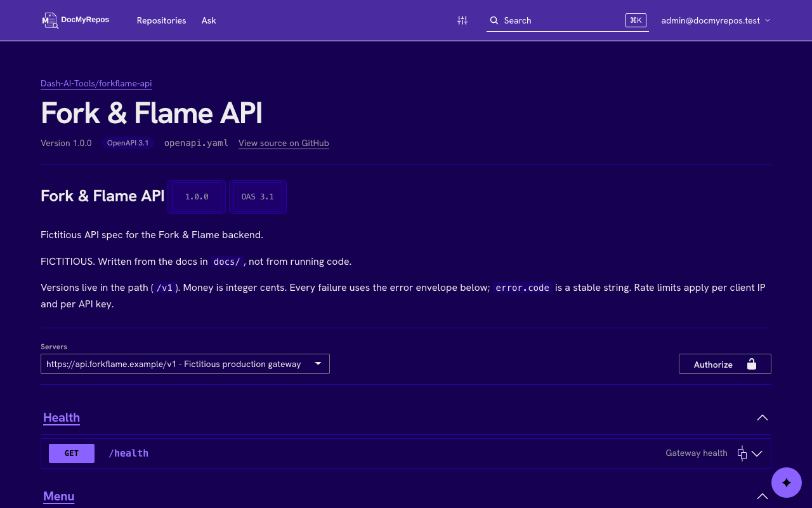Click the Health tag heading link
The width and height of the screenshot is (812, 508).
pos(62,417)
